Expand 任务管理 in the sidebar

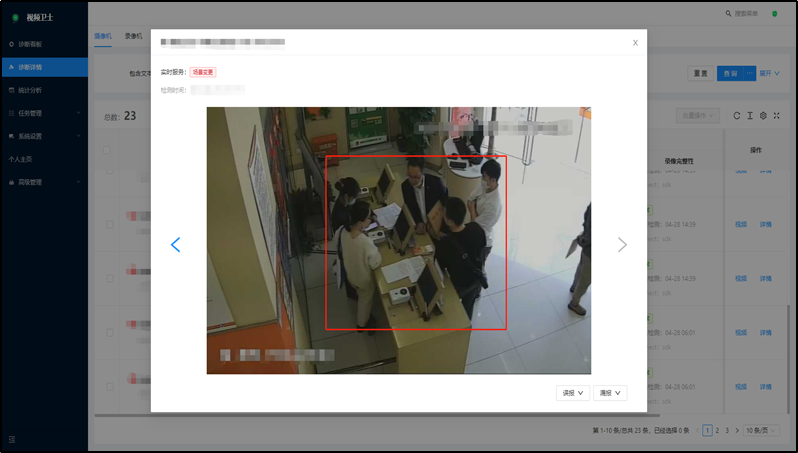[32, 113]
